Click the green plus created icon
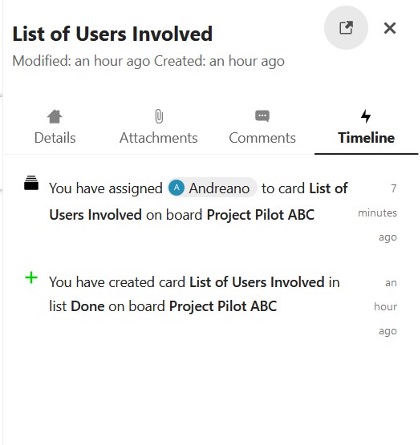The width and height of the screenshot is (420, 445). [31, 277]
